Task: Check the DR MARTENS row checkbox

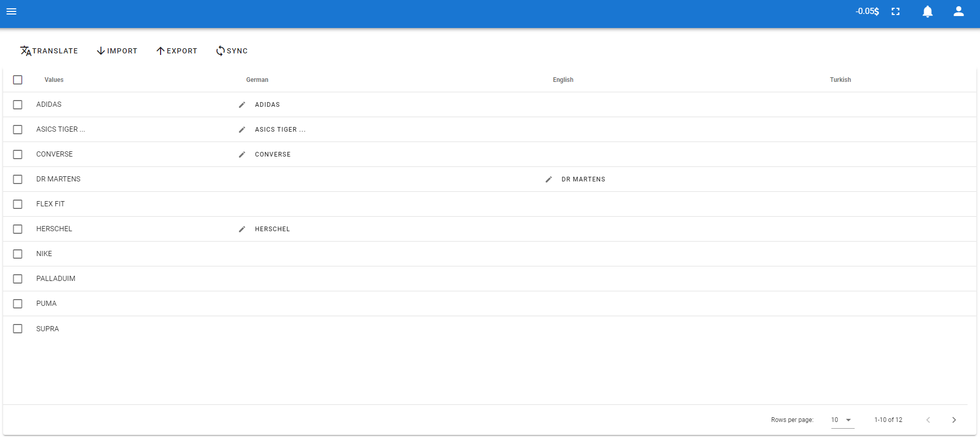Action: 18,179
